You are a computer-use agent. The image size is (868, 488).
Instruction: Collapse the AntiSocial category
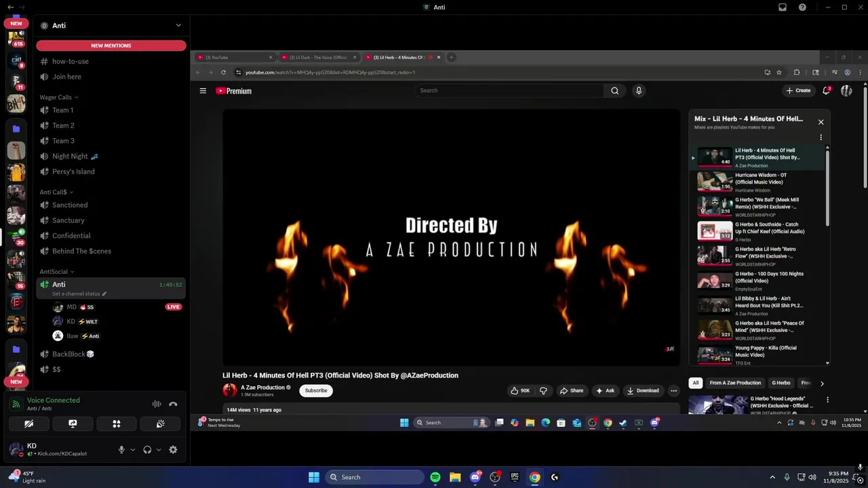[57, 272]
